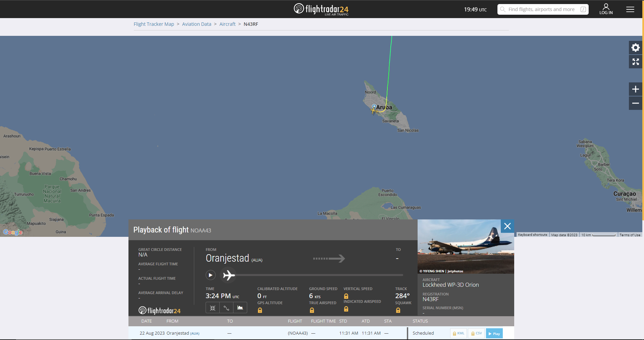
Task: Click the N43RF registration value
Action: pos(430,299)
